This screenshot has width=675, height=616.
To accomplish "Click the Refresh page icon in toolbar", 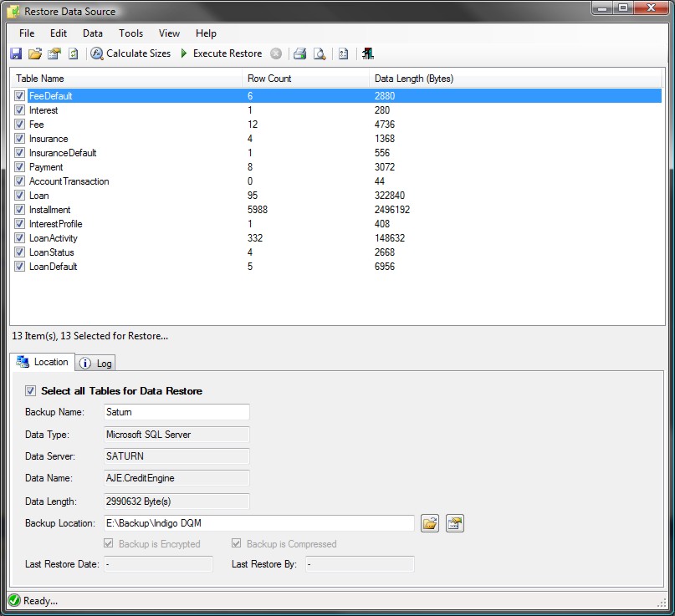I will click(x=73, y=53).
